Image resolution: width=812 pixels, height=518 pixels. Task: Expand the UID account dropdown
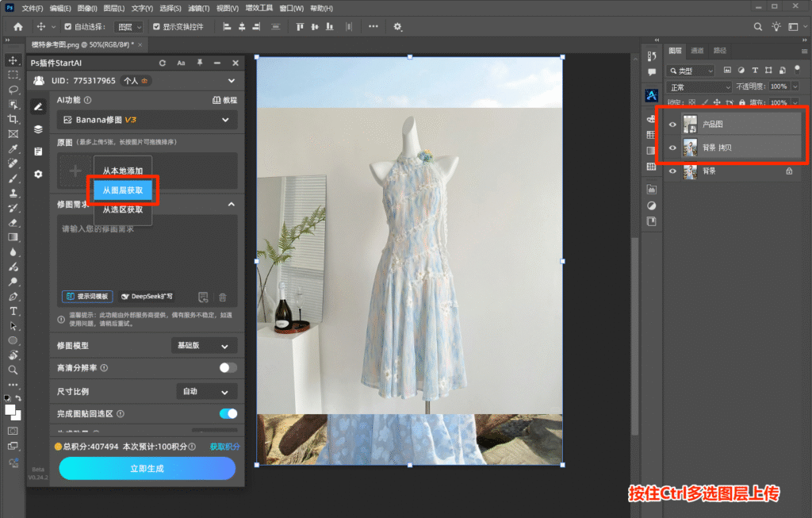232,81
